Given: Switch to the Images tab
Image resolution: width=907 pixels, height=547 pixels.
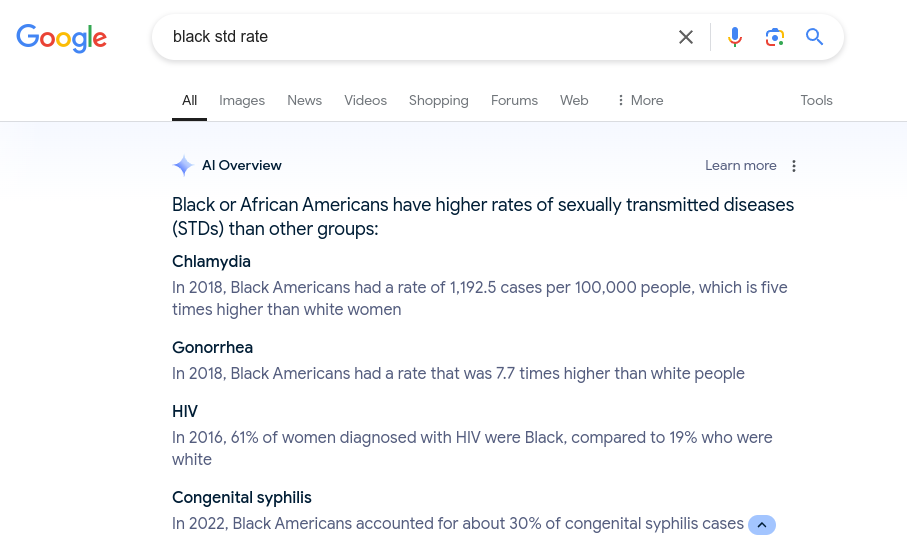Looking at the screenshot, I should 242,100.
